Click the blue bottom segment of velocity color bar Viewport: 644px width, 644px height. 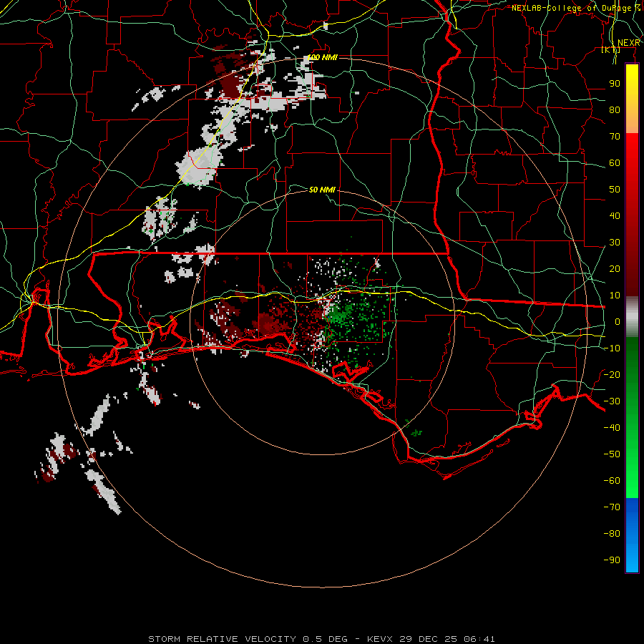[632, 535]
